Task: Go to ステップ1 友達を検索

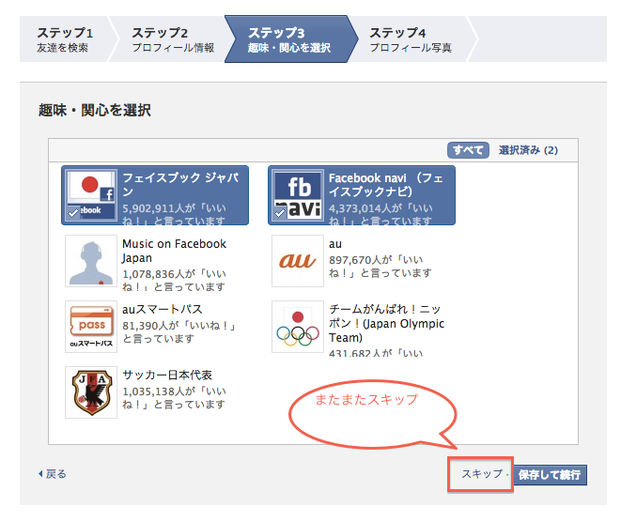Action: click(x=65, y=39)
